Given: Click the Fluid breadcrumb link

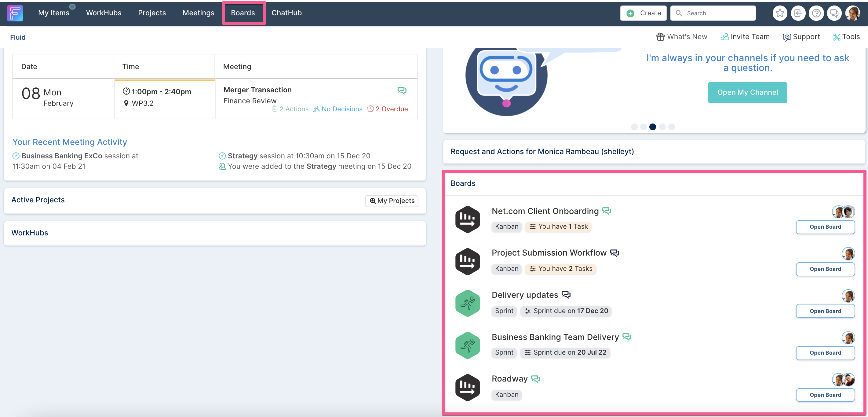Looking at the screenshot, I should point(18,37).
